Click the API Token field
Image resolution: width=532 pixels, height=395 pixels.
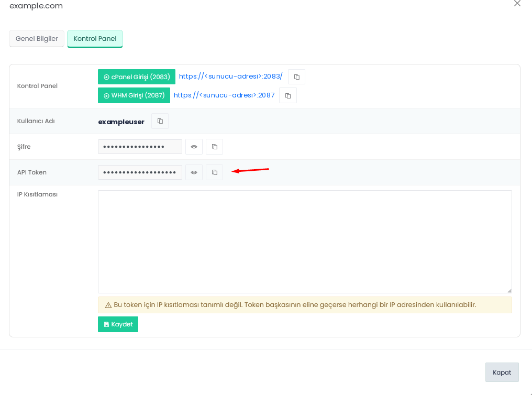(x=140, y=172)
